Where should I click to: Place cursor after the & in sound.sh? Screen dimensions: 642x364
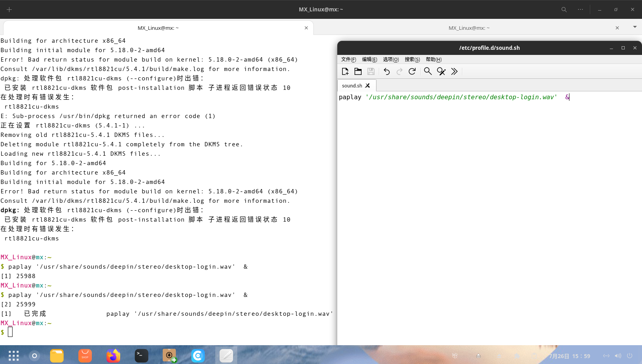(x=569, y=97)
